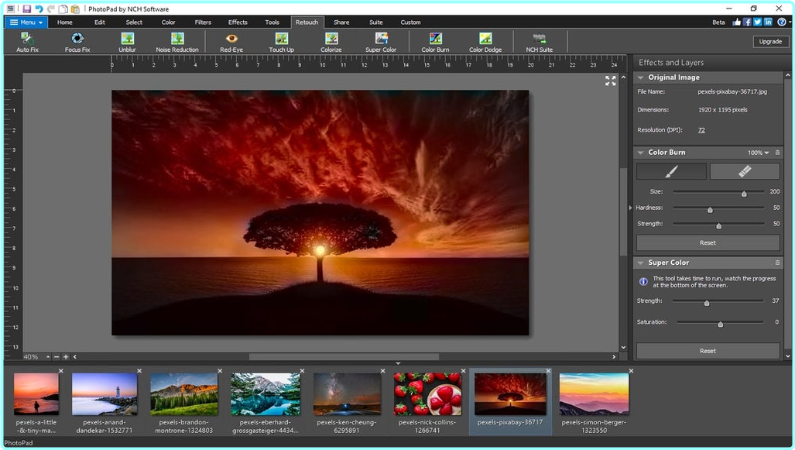
Task: Adjust the Super Color Saturation slider
Action: click(x=720, y=322)
